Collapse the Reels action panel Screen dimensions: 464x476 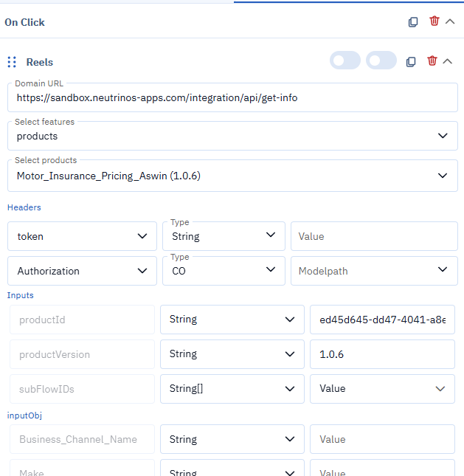[x=448, y=61]
